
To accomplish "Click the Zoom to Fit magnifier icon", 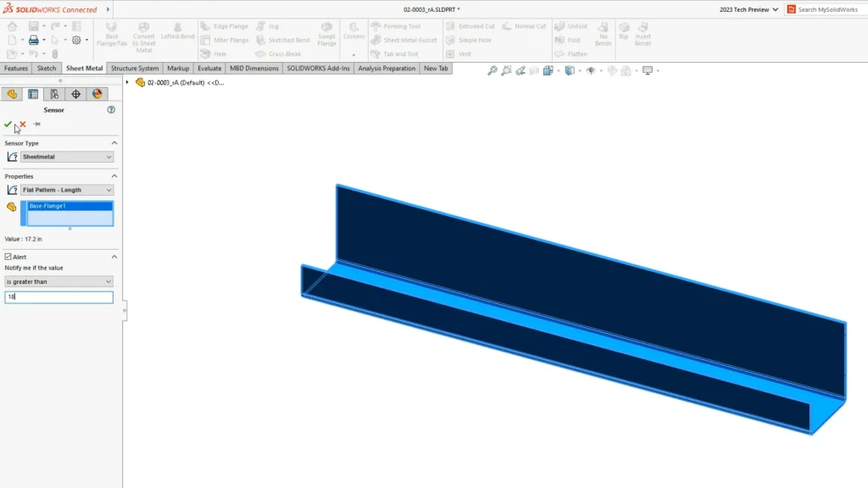I will click(x=492, y=71).
